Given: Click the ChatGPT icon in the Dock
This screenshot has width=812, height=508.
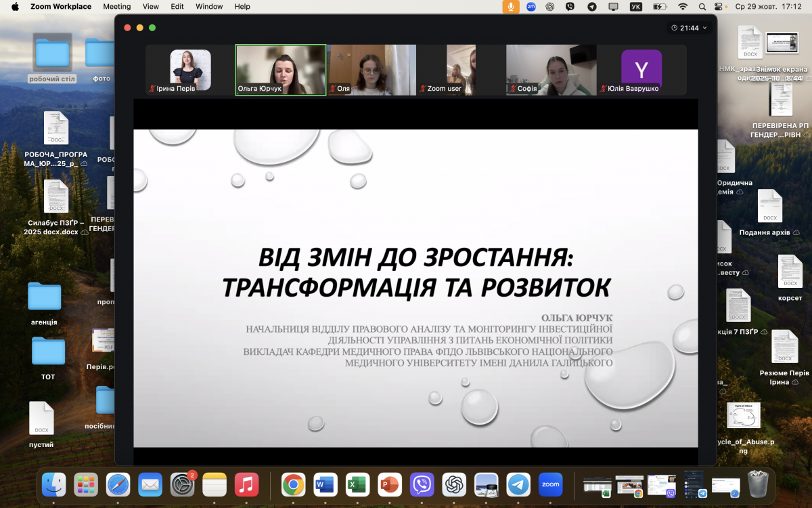Looking at the screenshot, I should coord(455,485).
